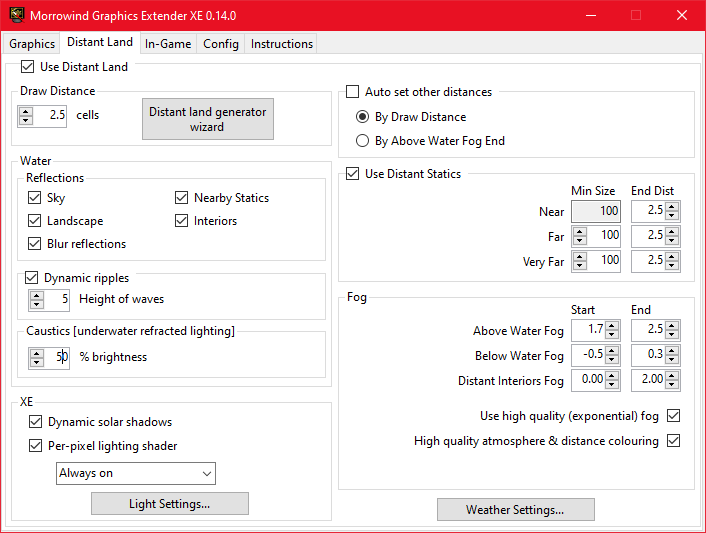The width and height of the screenshot is (706, 533).
Task: Open Light Settings dialog
Action: pos(170,504)
